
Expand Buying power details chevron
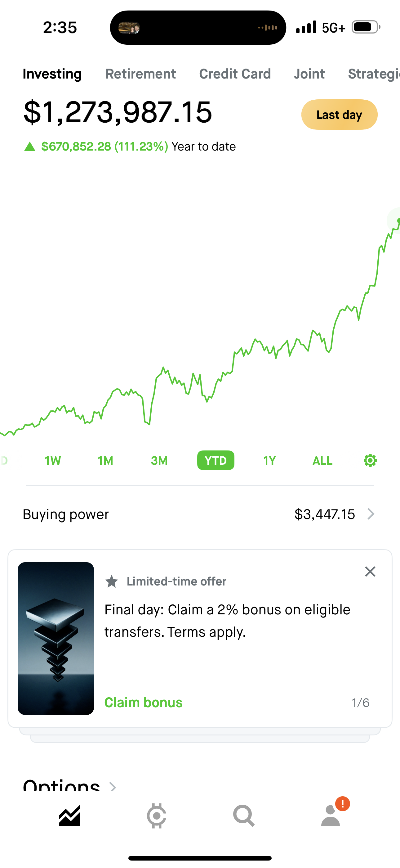pyautogui.click(x=371, y=514)
